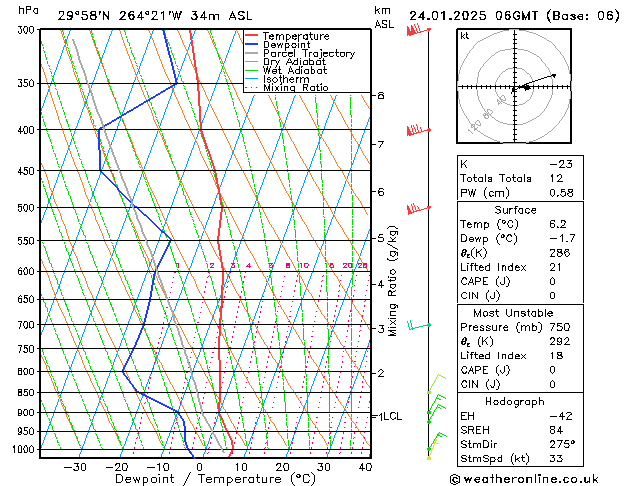This screenshot has height=486, width=629.
Task: Click the km ASL axis label
Action: point(384,17)
